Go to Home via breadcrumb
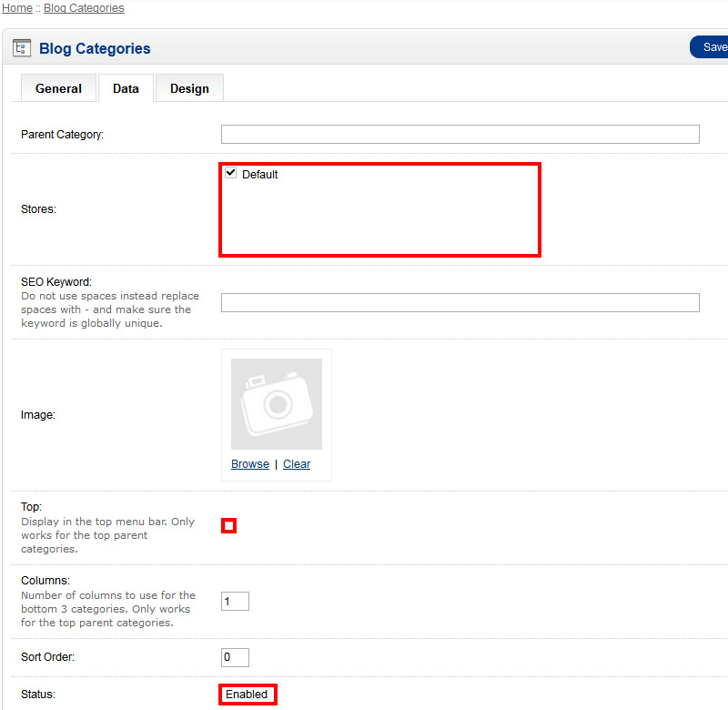This screenshot has width=728, height=710. pos(17,8)
